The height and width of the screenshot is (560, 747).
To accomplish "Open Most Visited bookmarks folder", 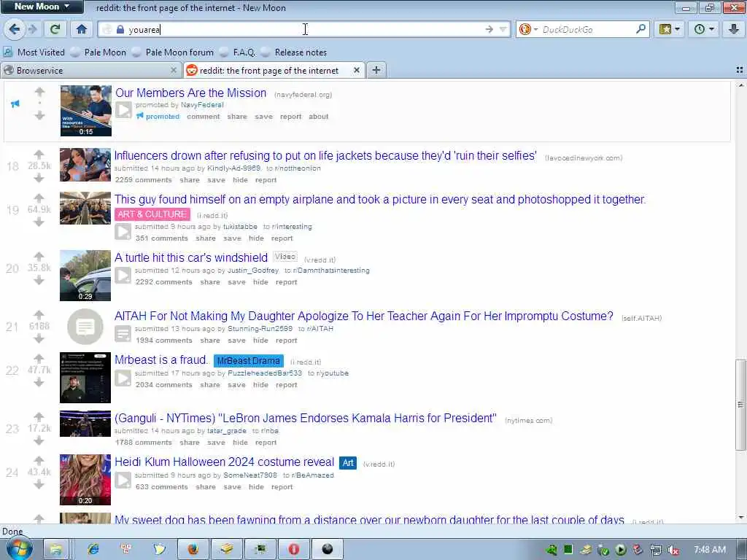I will 34,52.
